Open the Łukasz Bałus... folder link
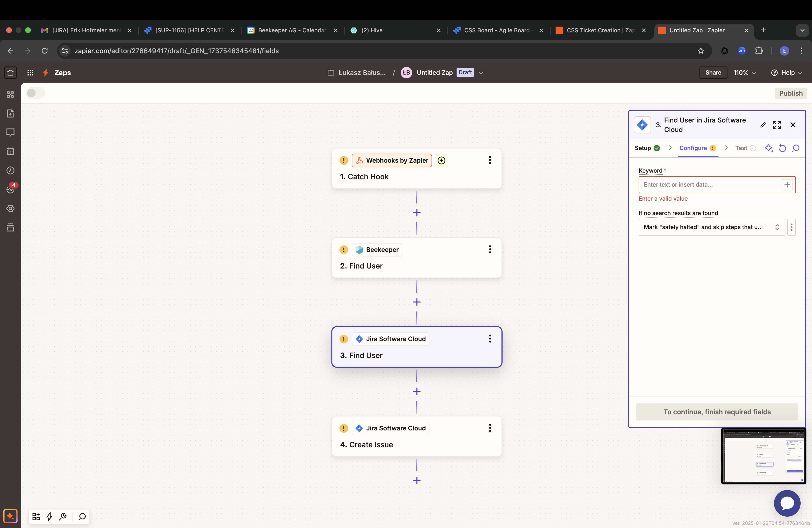This screenshot has width=812, height=528. point(357,73)
